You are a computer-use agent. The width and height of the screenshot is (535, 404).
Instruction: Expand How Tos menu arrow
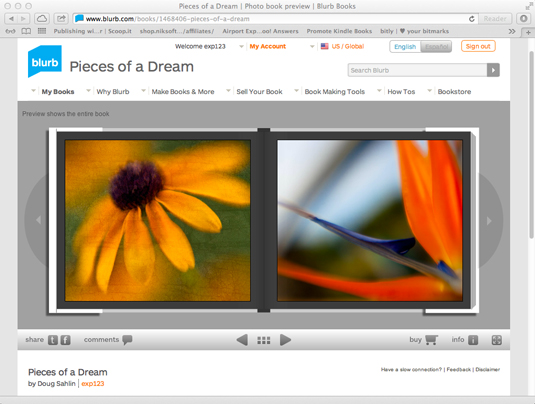(x=379, y=91)
